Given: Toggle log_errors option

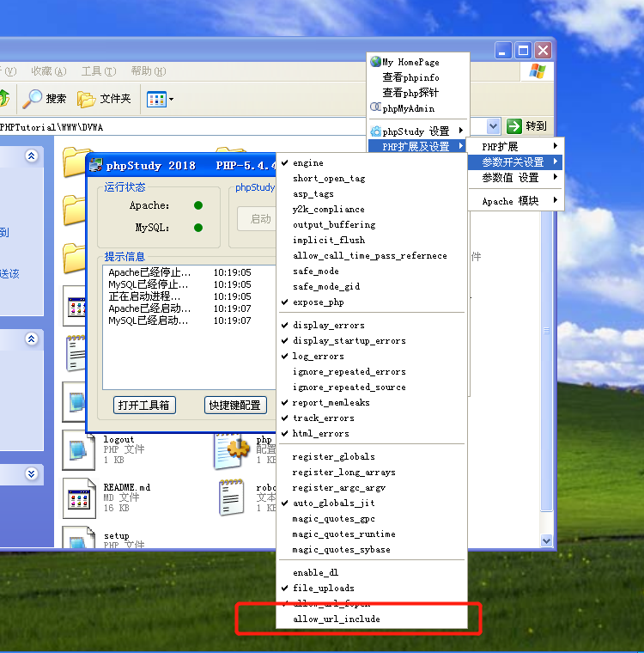Looking at the screenshot, I should click(x=372, y=356).
